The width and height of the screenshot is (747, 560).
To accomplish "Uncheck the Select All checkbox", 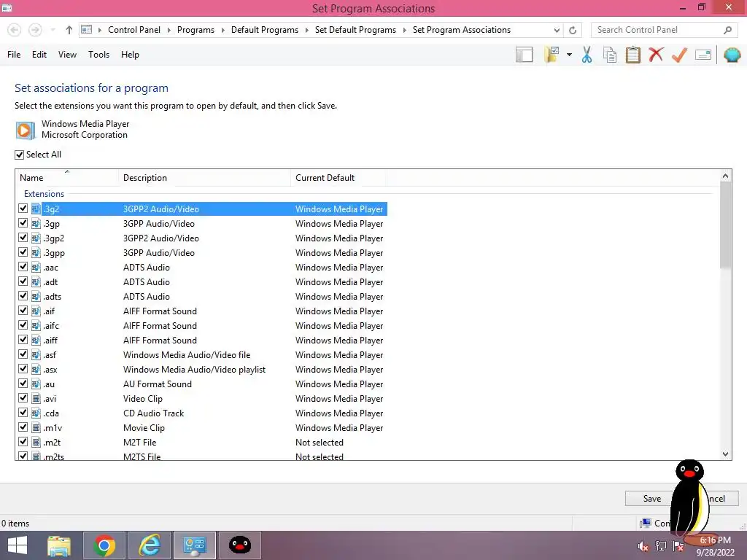I will (19, 155).
